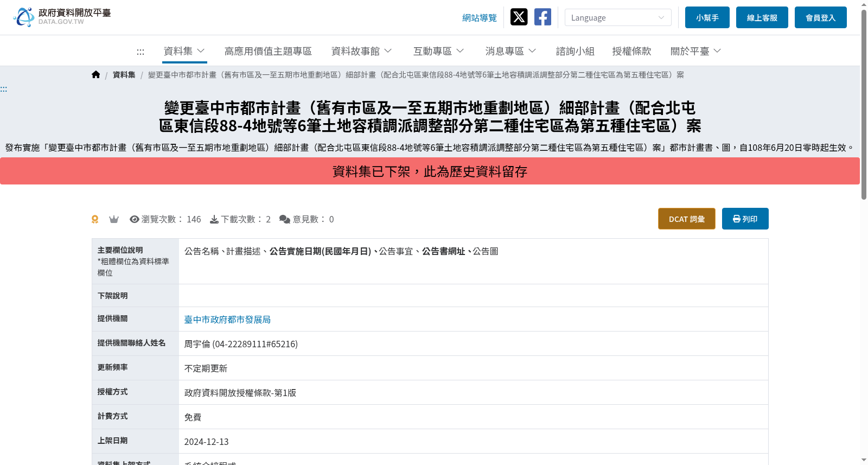
Task: Open the Language dropdown
Action: point(618,17)
